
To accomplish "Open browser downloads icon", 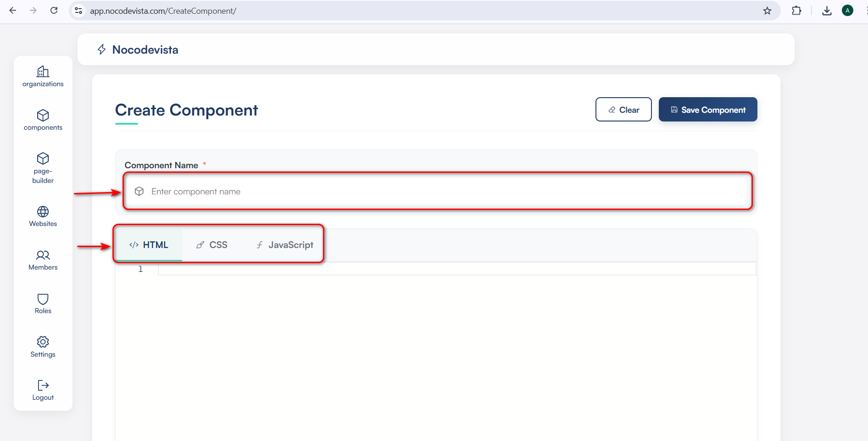I will tap(827, 11).
